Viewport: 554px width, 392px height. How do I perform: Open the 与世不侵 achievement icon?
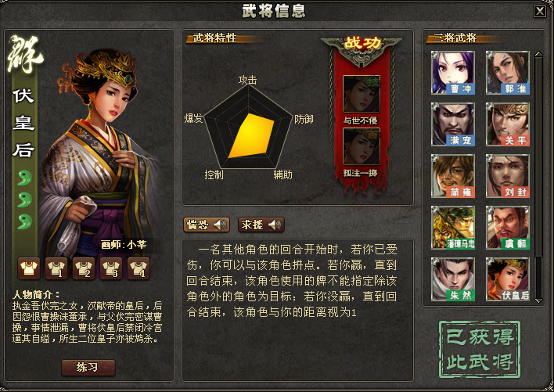click(x=361, y=94)
